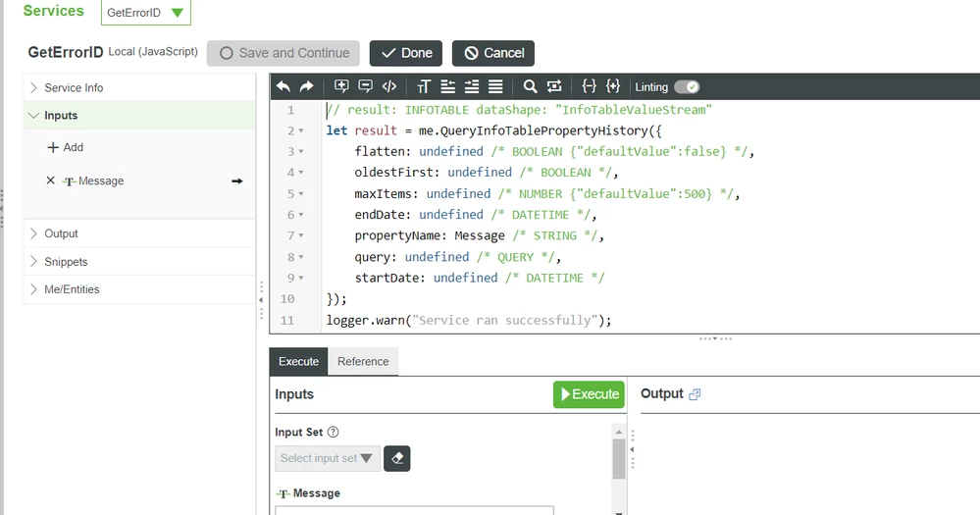
Task: Open Output in popup window icon
Action: [x=695, y=394]
